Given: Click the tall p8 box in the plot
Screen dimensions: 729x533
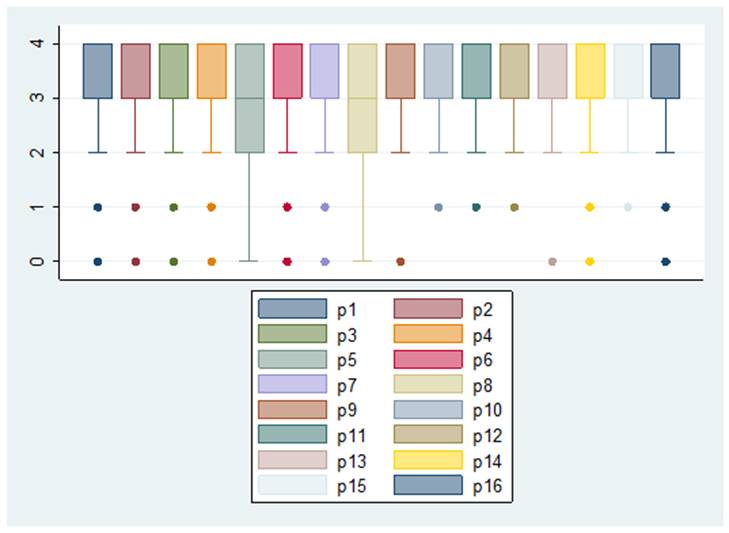Looking at the screenshot, I should [363, 98].
